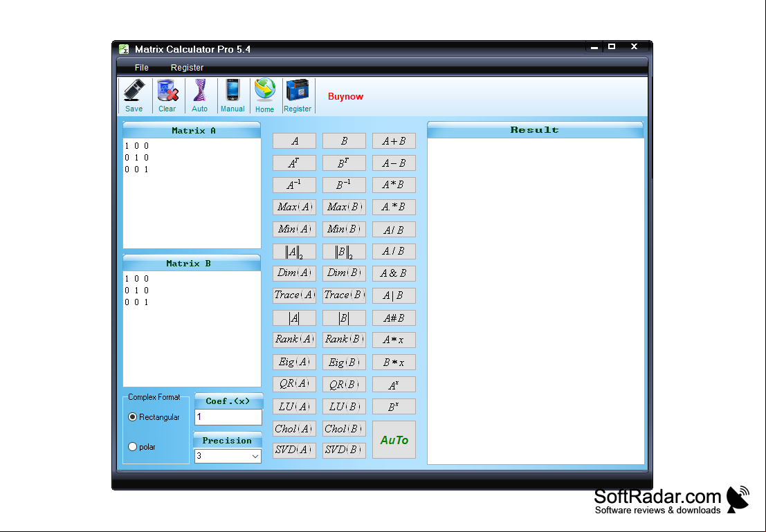Click the Rank(A) button
This screenshot has width=766, height=532.
coord(294,340)
